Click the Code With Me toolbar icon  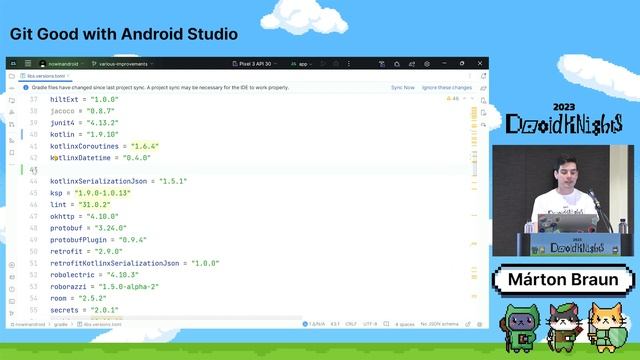(x=382, y=64)
